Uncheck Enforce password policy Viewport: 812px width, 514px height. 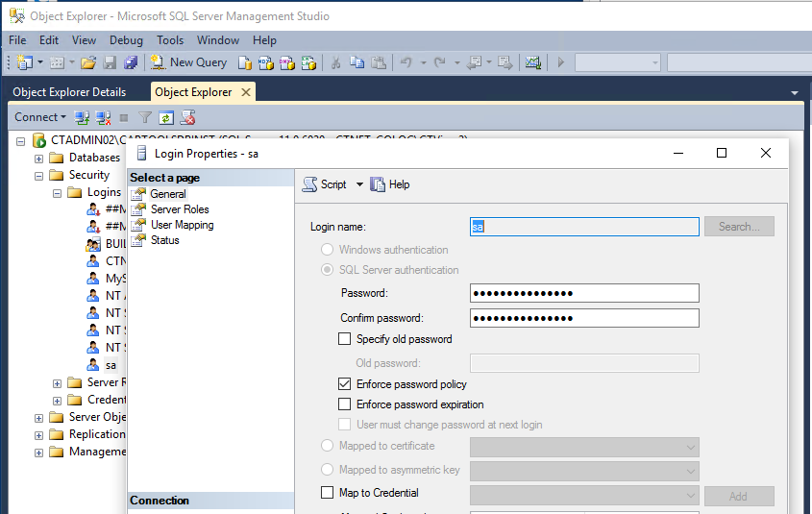click(344, 384)
